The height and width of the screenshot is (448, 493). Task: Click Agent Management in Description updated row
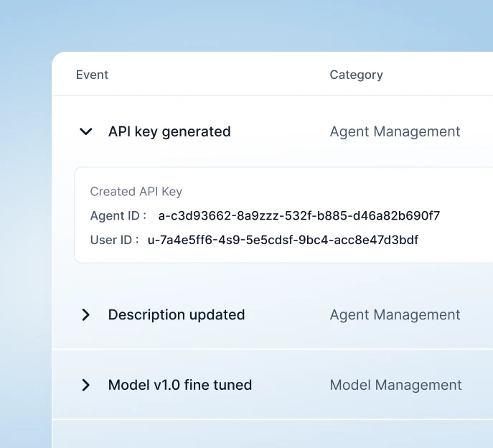(x=395, y=314)
